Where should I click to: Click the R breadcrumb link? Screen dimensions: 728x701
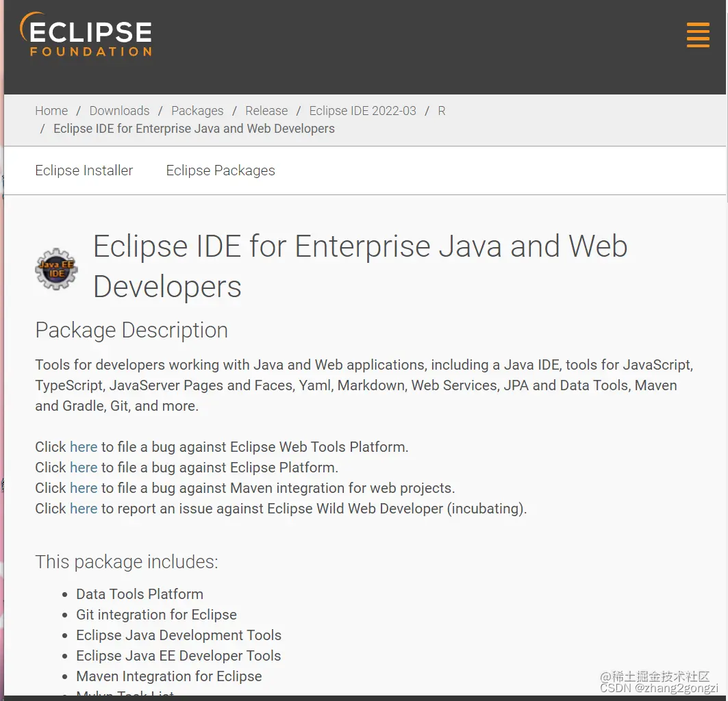442,110
